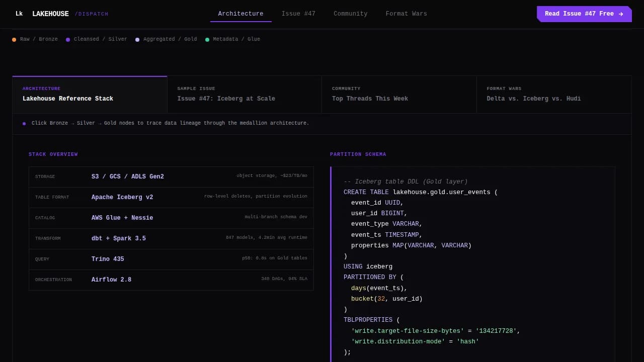
Task: Click the 'USING iceberg' code line
Action: click(368, 266)
